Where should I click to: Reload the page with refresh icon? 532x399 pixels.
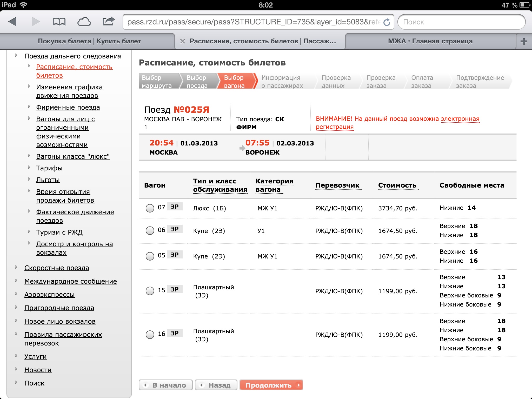387,22
